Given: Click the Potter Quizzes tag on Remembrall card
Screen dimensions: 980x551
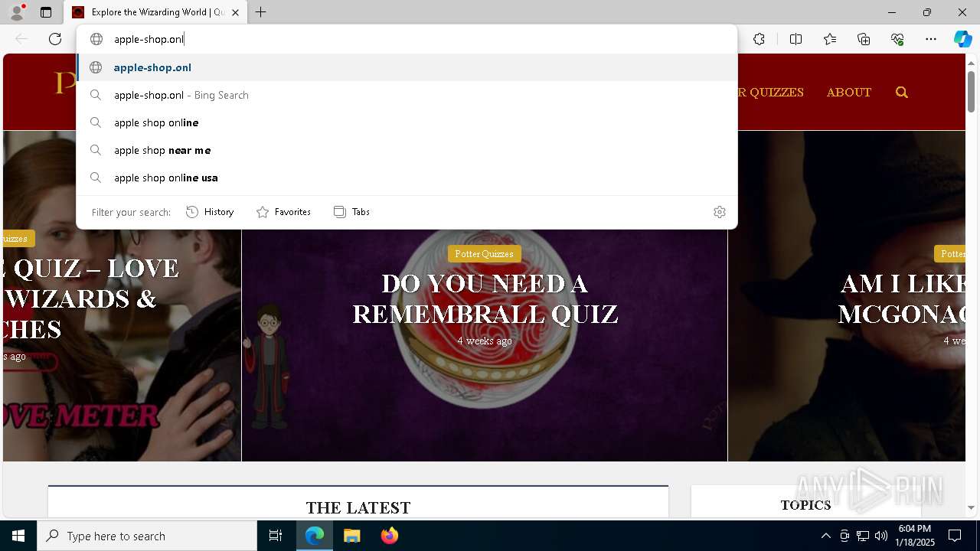Looking at the screenshot, I should point(484,254).
